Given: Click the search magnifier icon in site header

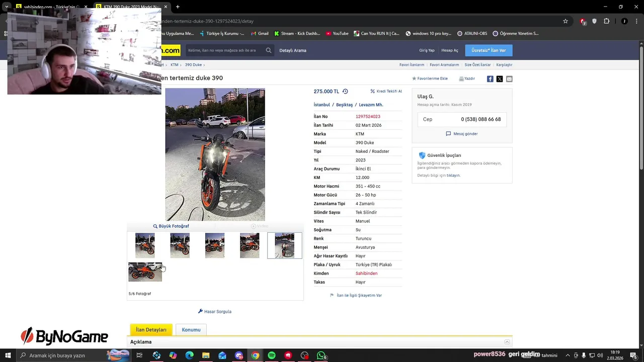Looking at the screenshot, I should tap(269, 50).
